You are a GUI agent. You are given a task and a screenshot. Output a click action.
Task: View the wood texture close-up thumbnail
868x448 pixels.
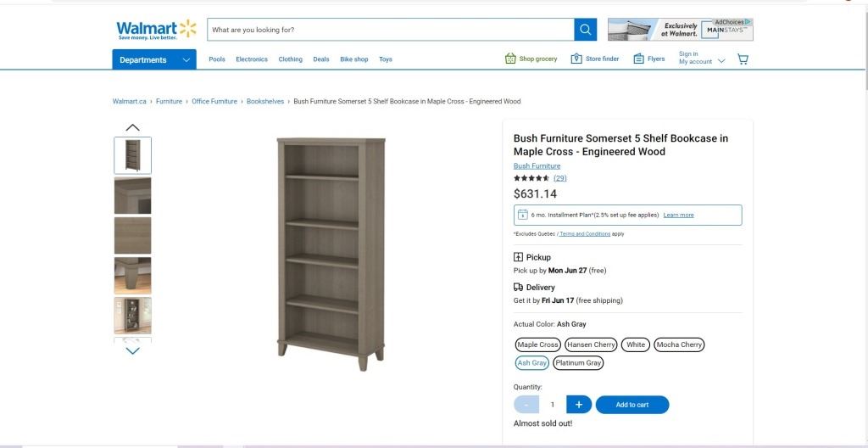133,236
